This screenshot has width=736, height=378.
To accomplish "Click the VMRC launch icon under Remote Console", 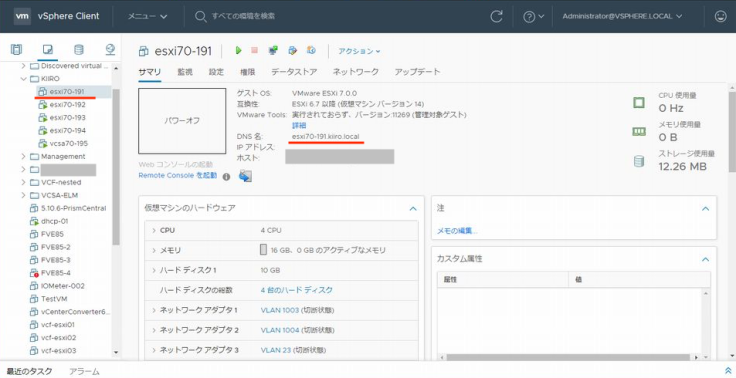I will pyautogui.click(x=245, y=176).
